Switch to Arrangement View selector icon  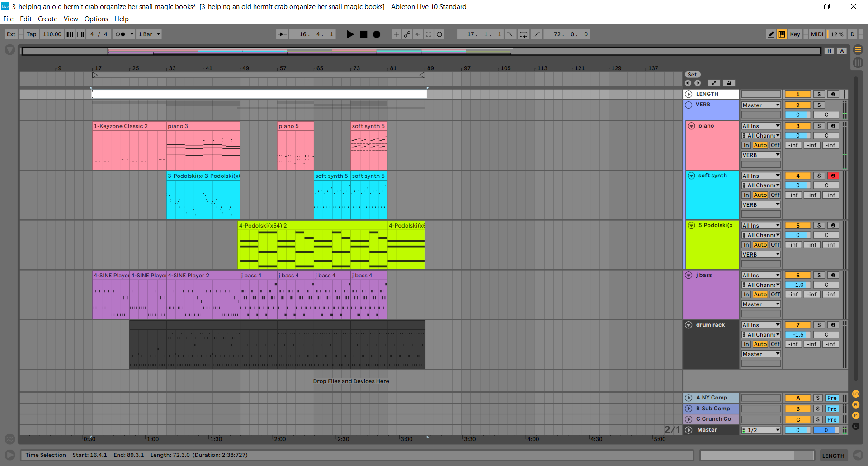858,50
